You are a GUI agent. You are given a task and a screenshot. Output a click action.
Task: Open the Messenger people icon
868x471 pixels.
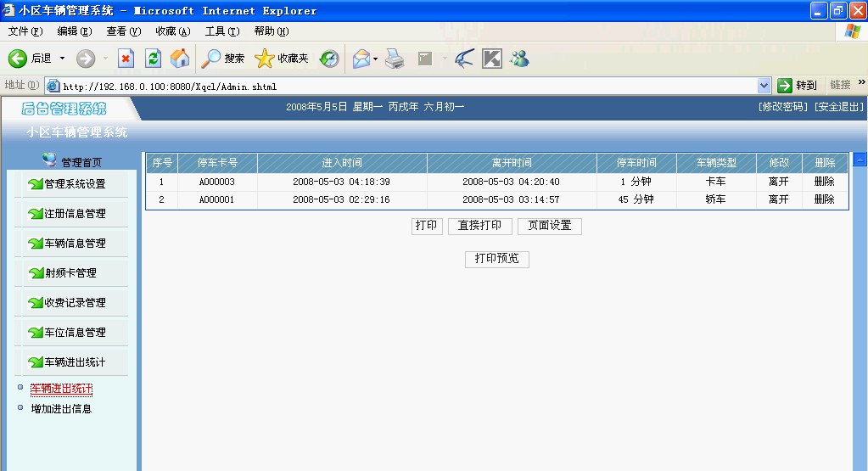click(x=520, y=58)
